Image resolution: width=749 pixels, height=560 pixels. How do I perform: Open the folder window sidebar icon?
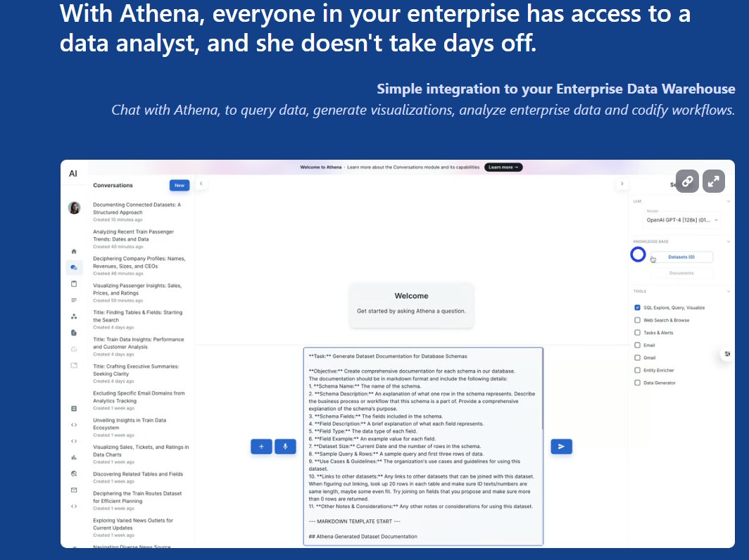pyautogui.click(x=73, y=365)
